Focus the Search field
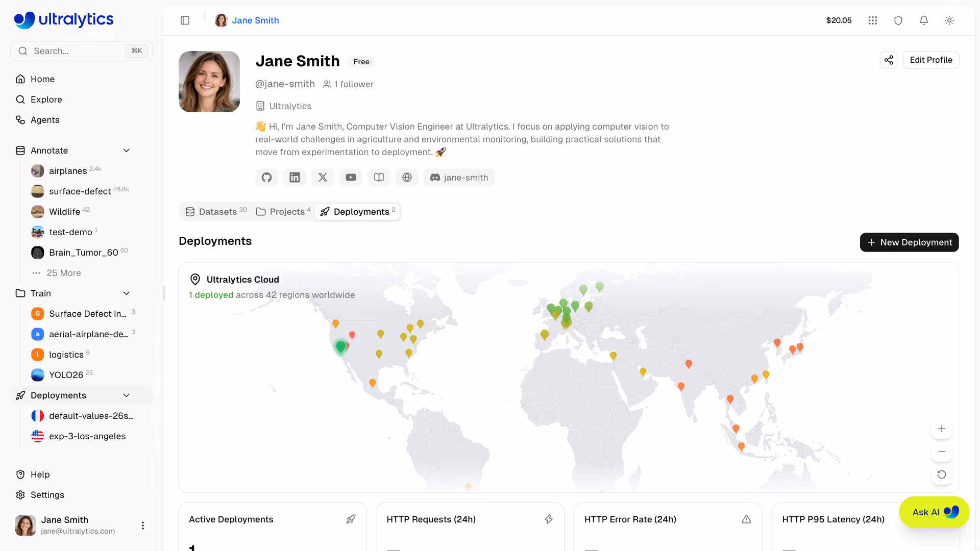 click(x=82, y=51)
